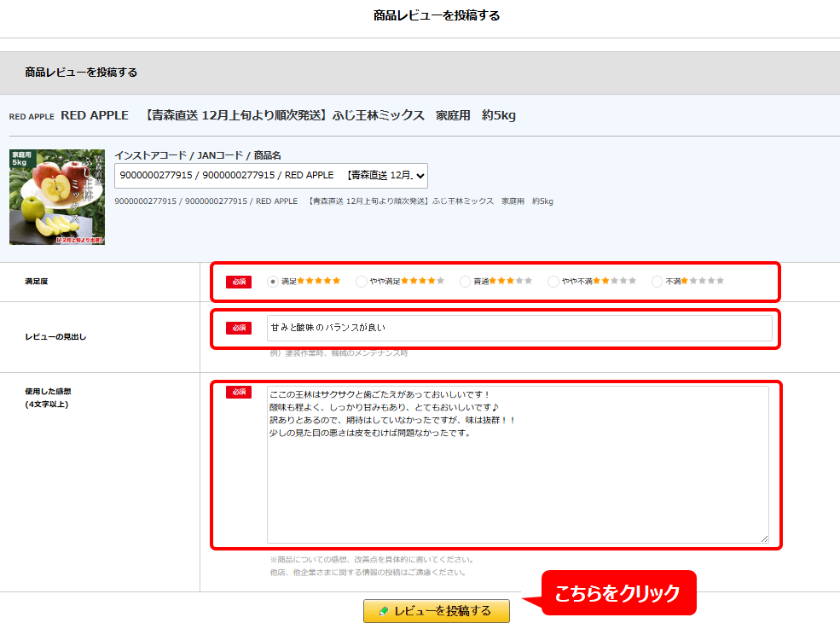Pick the 普通 three-star rating option
840x629 pixels.
pyautogui.click(x=465, y=282)
